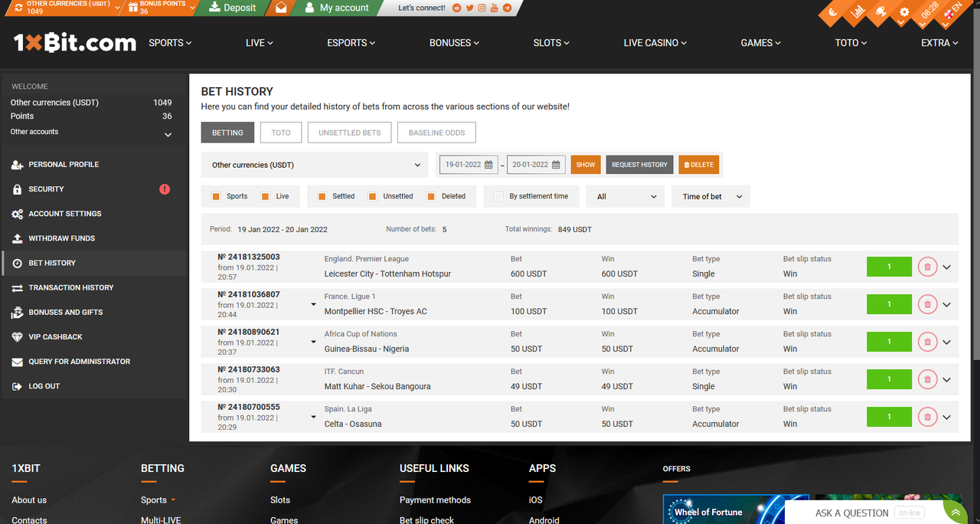Viewport: 980px width, 524px height.
Task: Open the LIVE navigation menu
Action: pos(259,43)
